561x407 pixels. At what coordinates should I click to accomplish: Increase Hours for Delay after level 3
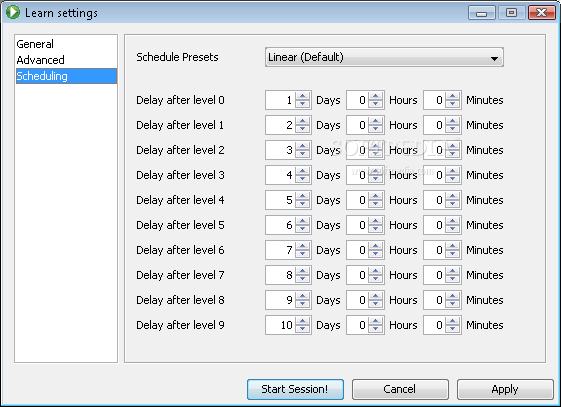point(376,171)
